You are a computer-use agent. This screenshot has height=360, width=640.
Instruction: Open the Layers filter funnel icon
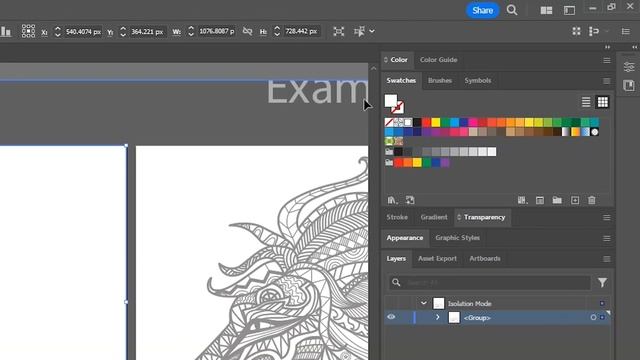pyautogui.click(x=602, y=282)
